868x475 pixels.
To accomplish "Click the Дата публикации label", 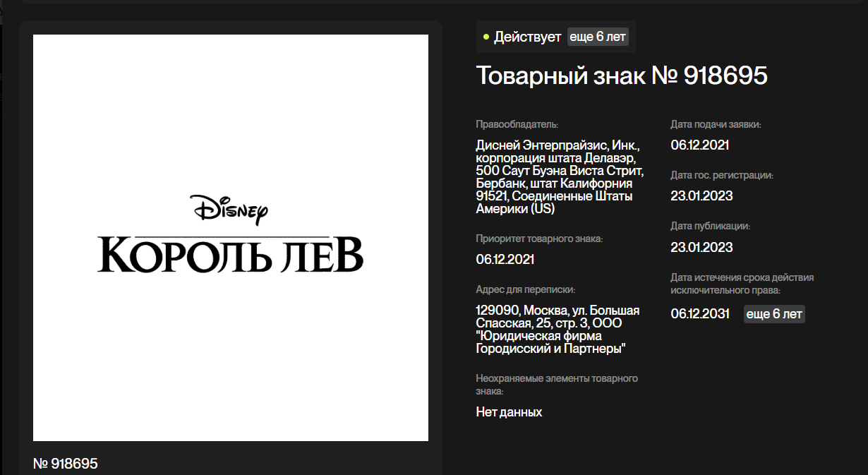I will coord(710,227).
